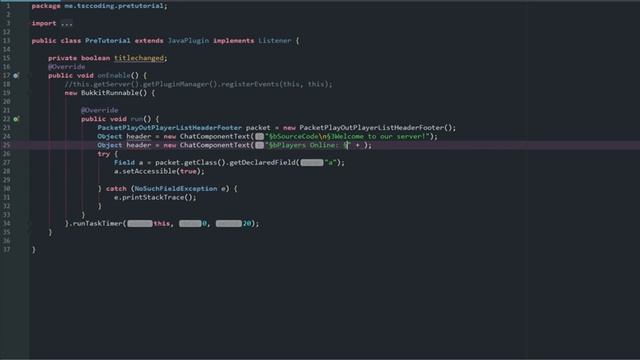This screenshot has height=360, width=640.
Task: Click the JavaPlugin superclass name
Action: [x=188, y=41]
